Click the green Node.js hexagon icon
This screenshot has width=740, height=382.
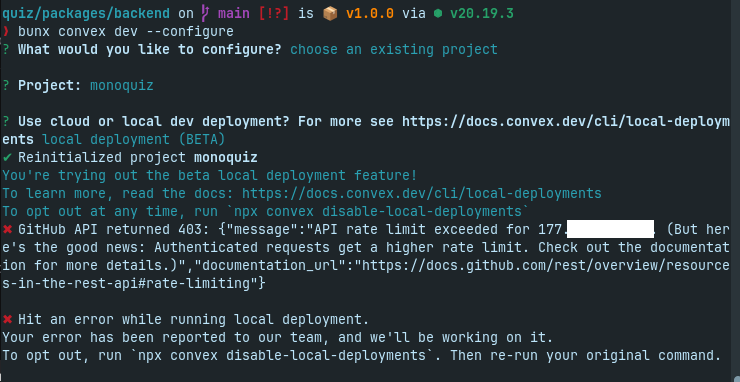(438, 14)
